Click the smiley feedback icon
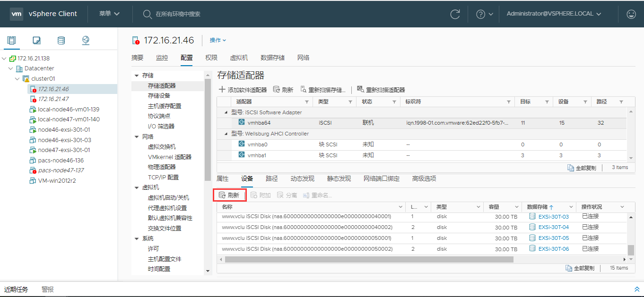644x297 pixels. 631,14
